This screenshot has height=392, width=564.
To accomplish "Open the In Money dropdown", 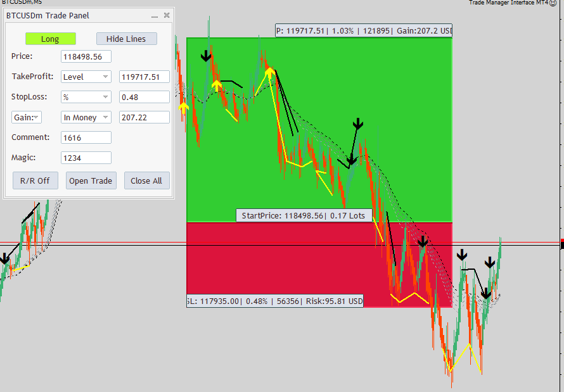I will pos(86,117).
